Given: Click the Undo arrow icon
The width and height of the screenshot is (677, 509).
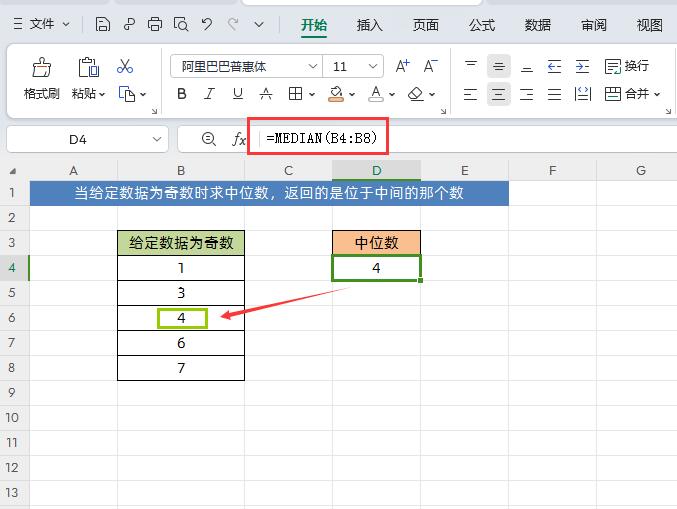Looking at the screenshot, I should click(207, 24).
